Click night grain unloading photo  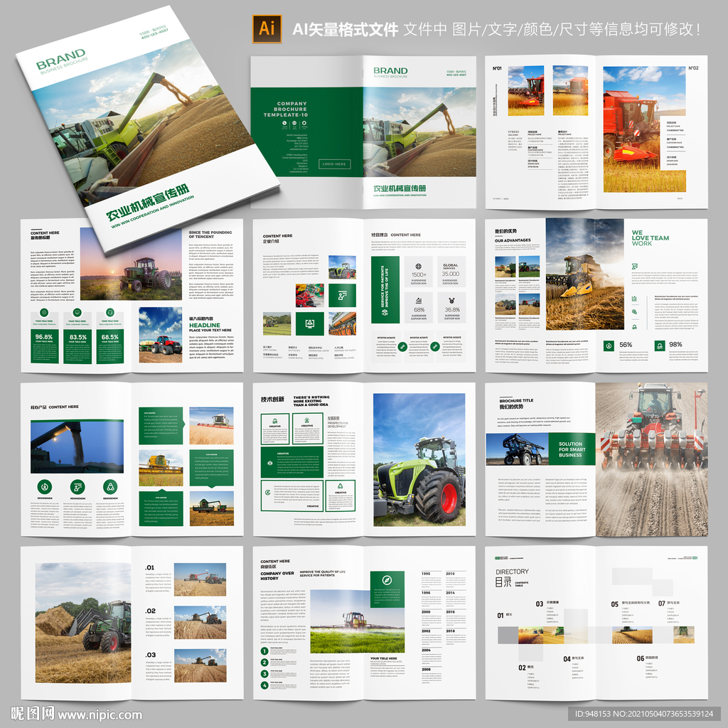77,446
